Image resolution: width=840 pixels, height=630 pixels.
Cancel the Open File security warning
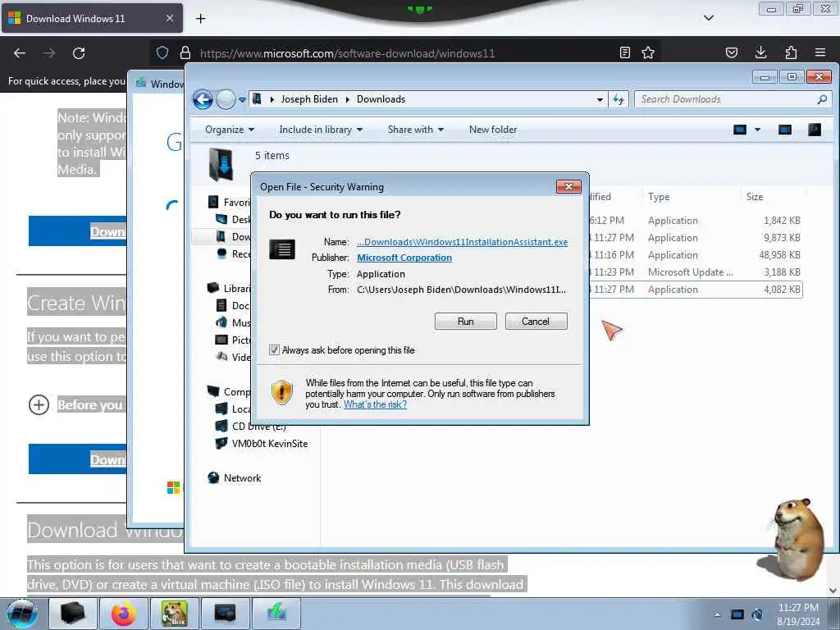536,322
